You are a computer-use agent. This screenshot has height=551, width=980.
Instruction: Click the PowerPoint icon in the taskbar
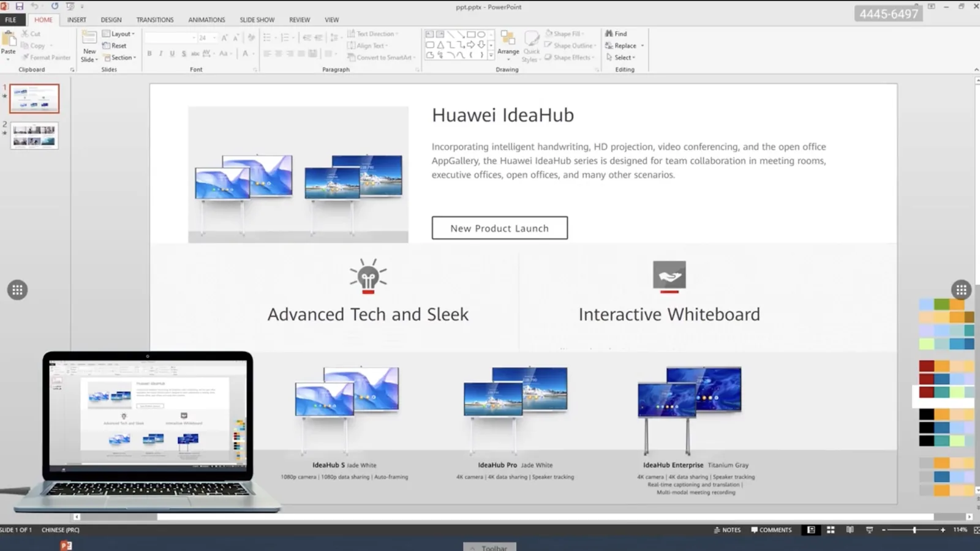tap(66, 545)
